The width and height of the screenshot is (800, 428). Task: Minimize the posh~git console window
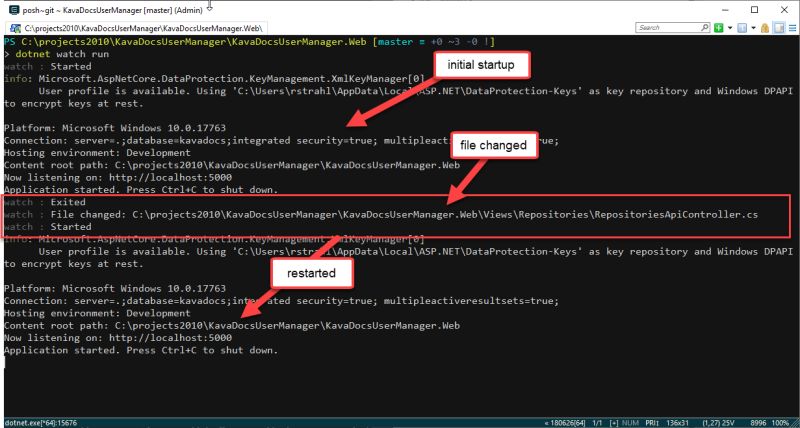point(725,10)
